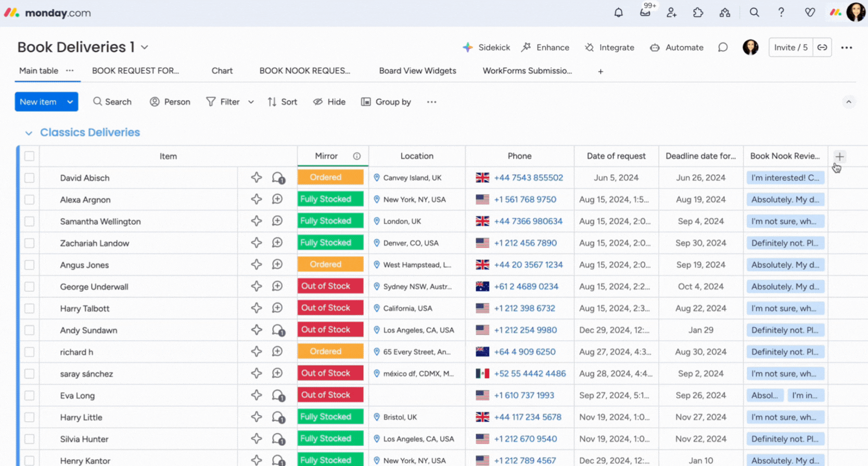Show Mirror column info icon

(357, 156)
